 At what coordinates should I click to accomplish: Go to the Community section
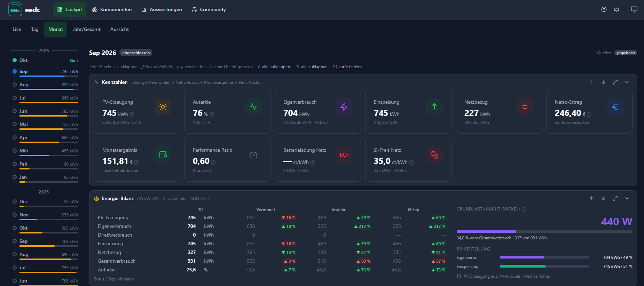click(209, 9)
